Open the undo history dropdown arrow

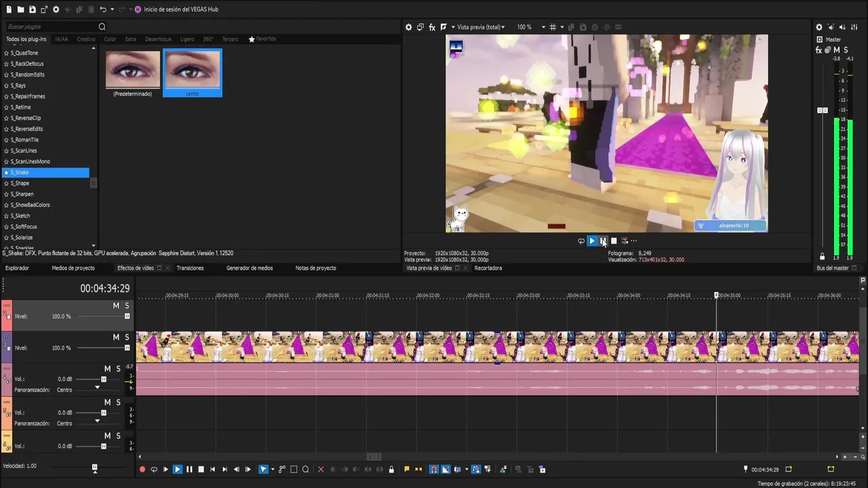point(113,9)
